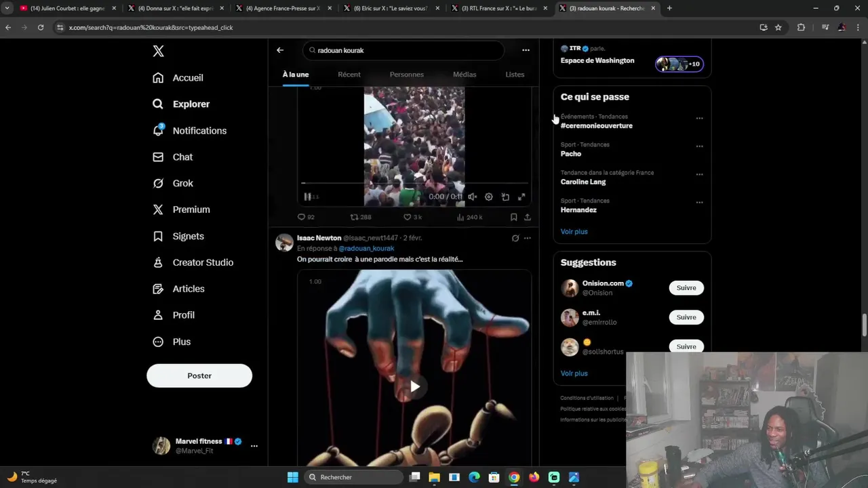Unmute the crowd video
The height and width of the screenshot is (488, 868).
[x=472, y=197]
